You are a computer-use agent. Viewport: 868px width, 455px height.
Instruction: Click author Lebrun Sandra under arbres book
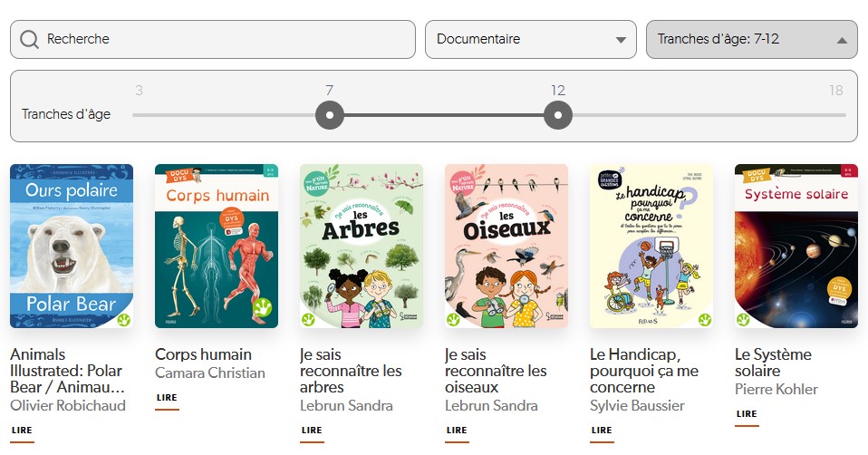click(346, 406)
